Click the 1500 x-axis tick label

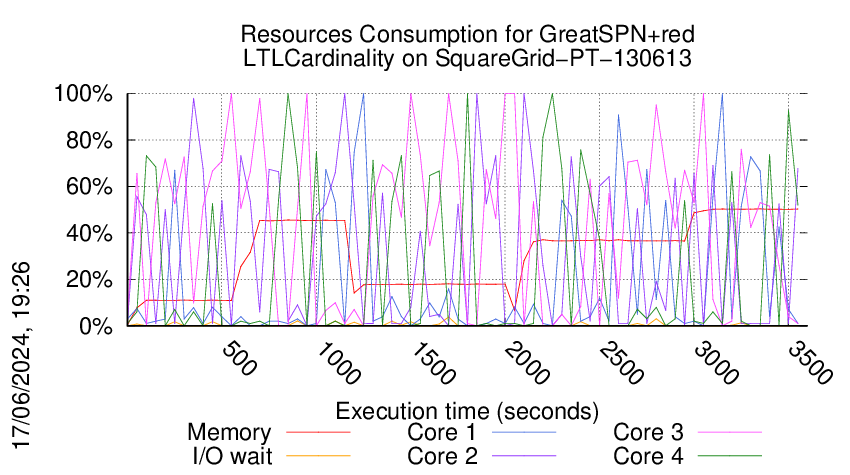click(433, 363)
